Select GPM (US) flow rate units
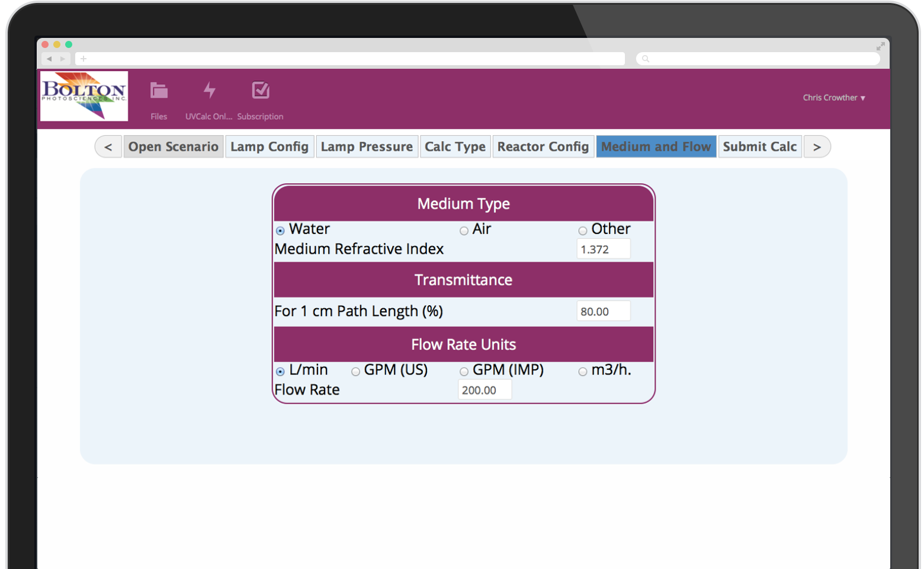The width and height of the screenshot is (924, 569). coord(356,372)
